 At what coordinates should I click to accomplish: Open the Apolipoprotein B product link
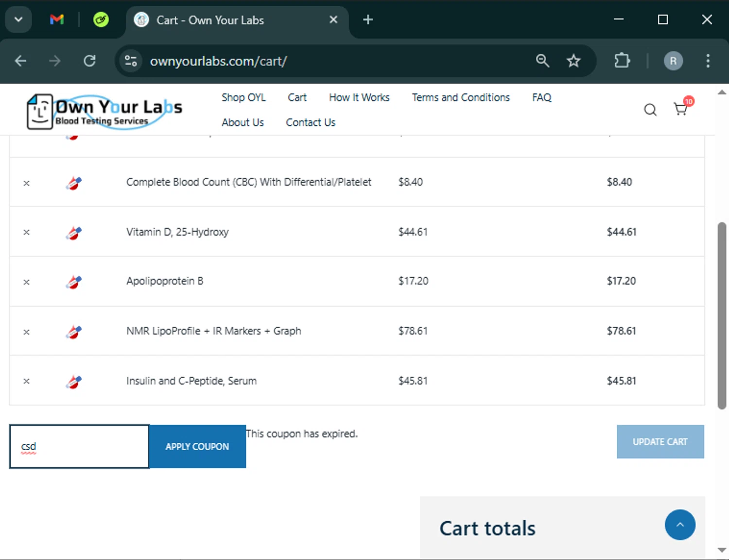pos(165,281)
